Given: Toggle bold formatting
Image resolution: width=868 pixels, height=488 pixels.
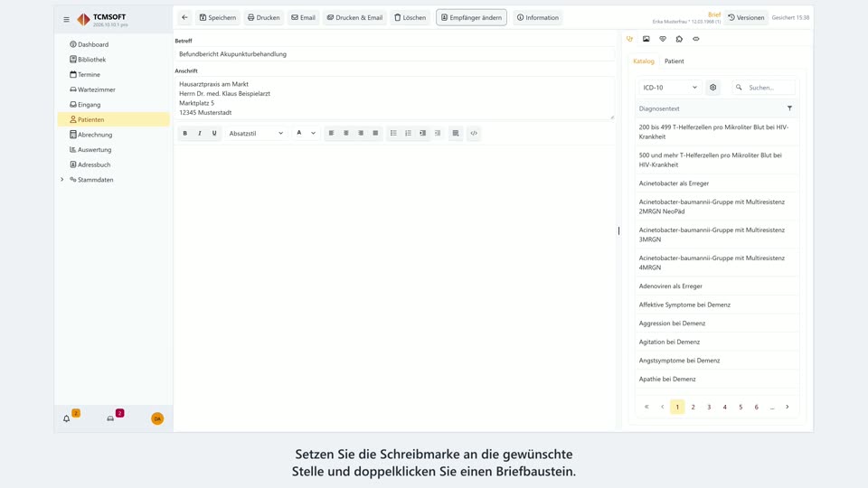Looking at the screenshot, I should pyautogui.click(x=184, y=134).
